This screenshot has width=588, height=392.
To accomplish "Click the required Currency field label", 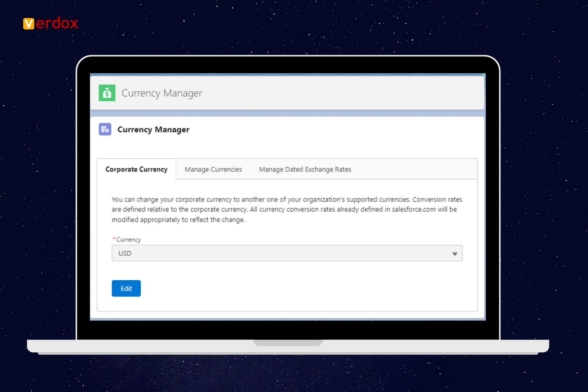I will pos(128,240).
